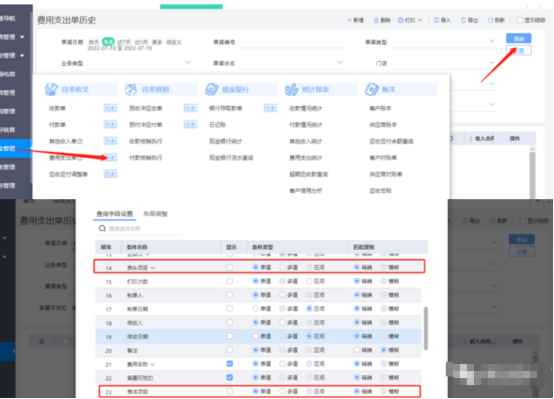Viewport: 554px width, 399px height.
Task: Click the 往来收支 category icon
Action: click(x=51, y=89)
